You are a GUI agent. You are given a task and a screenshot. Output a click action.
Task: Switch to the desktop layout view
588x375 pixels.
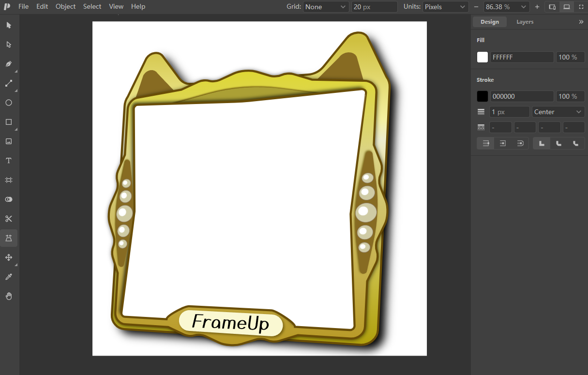click(567, 7)
